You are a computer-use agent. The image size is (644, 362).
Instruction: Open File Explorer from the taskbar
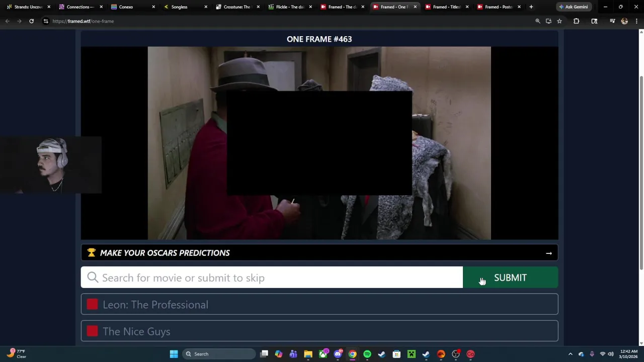click(308, 354)
